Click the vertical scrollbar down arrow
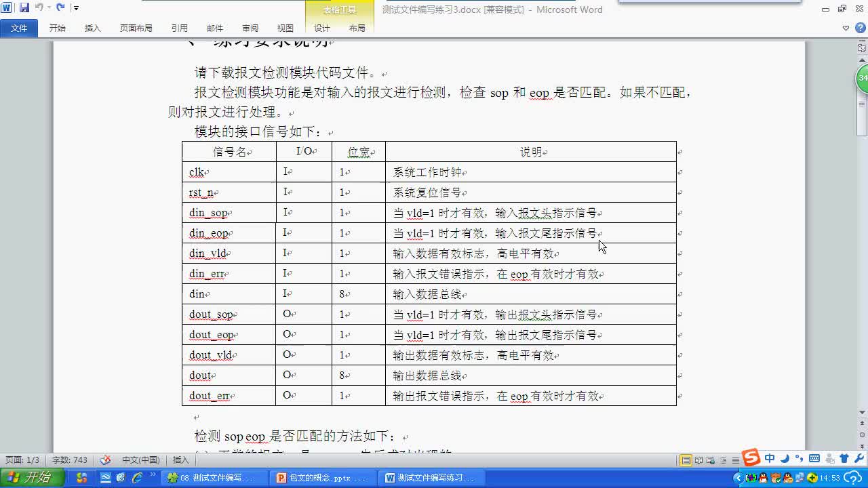This screenshot has height=488, width=868. coord(862,411)
